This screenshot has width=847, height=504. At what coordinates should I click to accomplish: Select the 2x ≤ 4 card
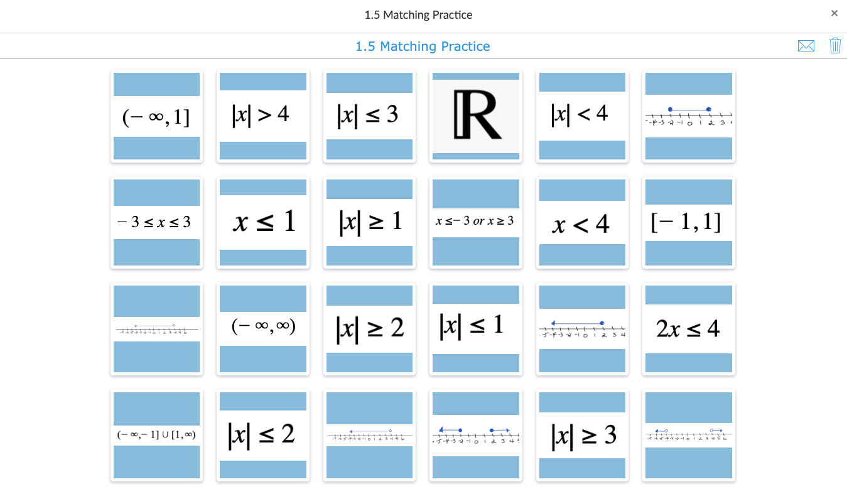688,328
